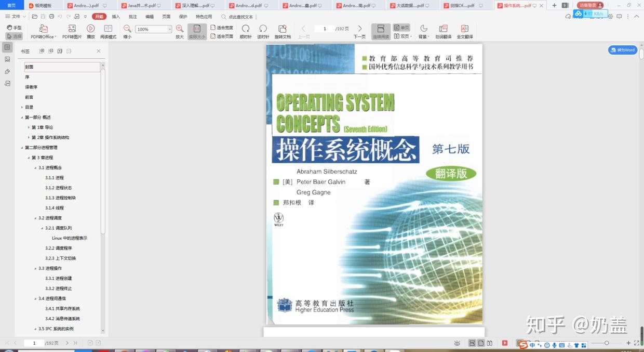Image resolution: width=644 pixels, height=352 pixels.
Task: Toggle 适合宽度 fit width
Action: 222,28
